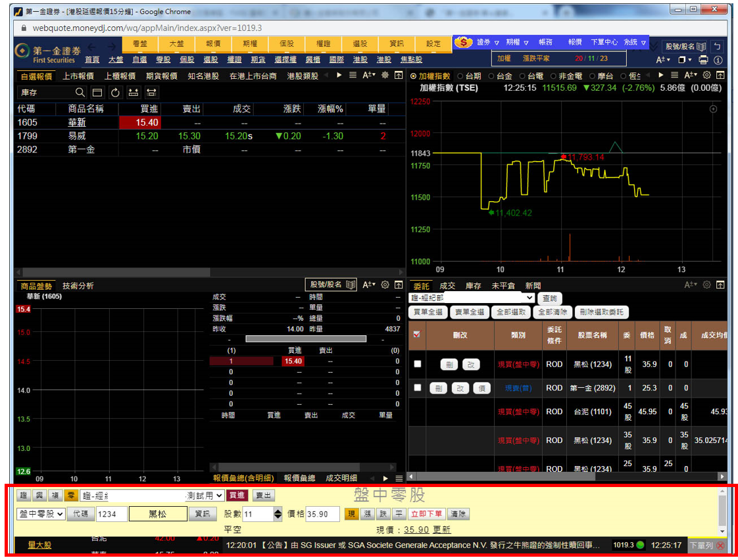Click the gold coin securities icon
This screenshot has height=560, width=738.
click(x=463, y=43)
